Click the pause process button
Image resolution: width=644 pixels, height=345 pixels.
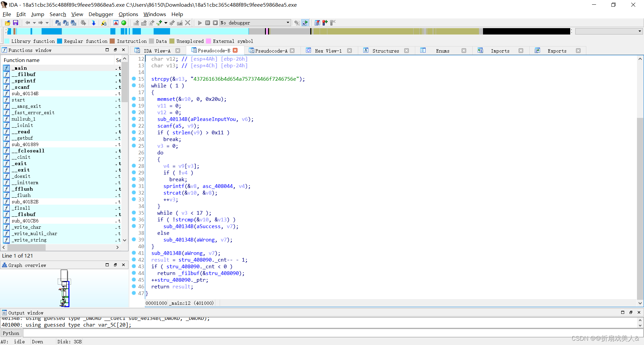click(208, 23)
